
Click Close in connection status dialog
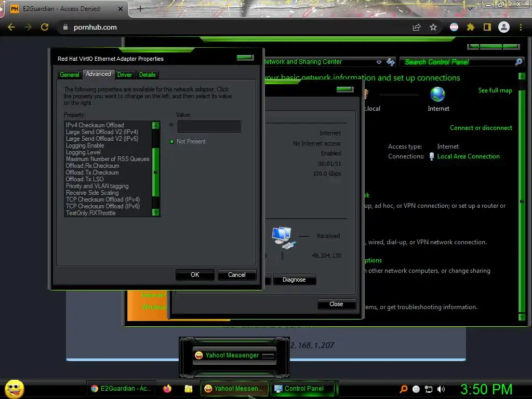coord(336,304)
